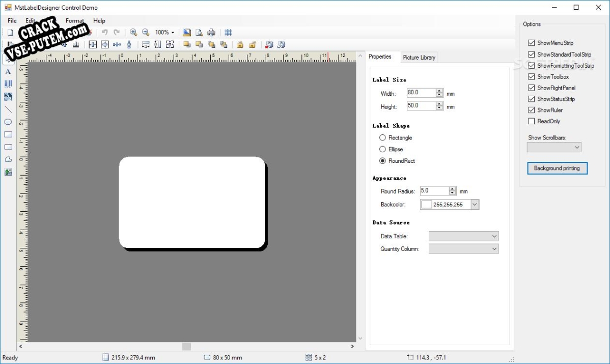Pick the Line drawing tool
Viewport: 610px width, 364px height.
click(8, 109)
